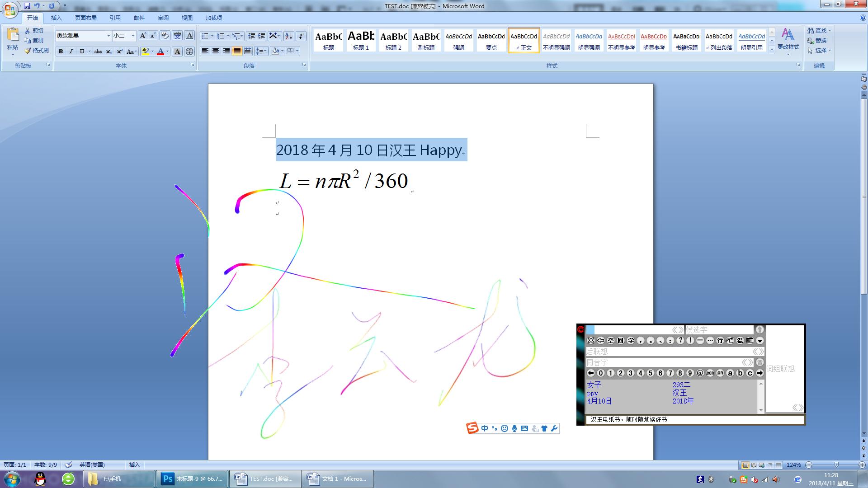Screen dimensions: 868x488
Task: Click the 更改样式 button
Action: tap(788, 40)
